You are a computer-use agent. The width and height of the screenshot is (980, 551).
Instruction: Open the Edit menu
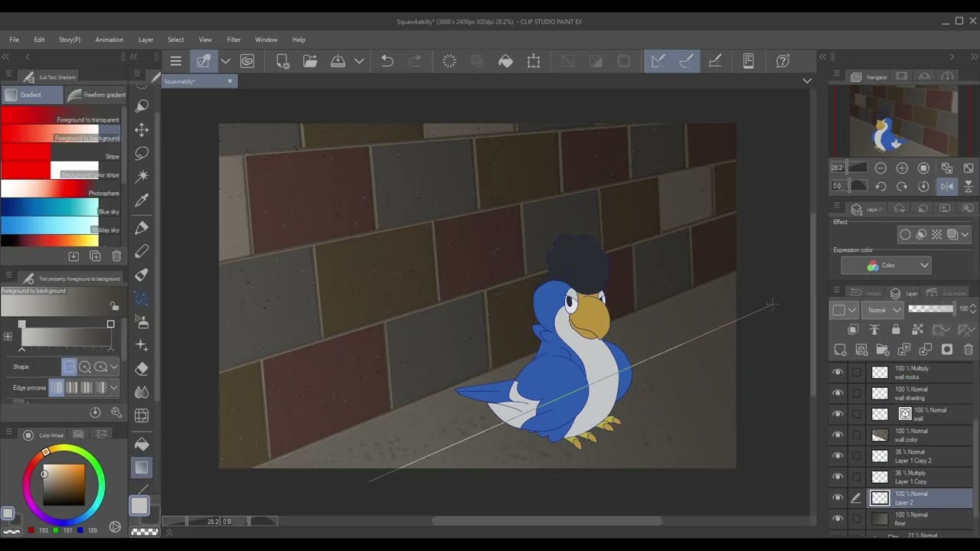coord(39,40)
